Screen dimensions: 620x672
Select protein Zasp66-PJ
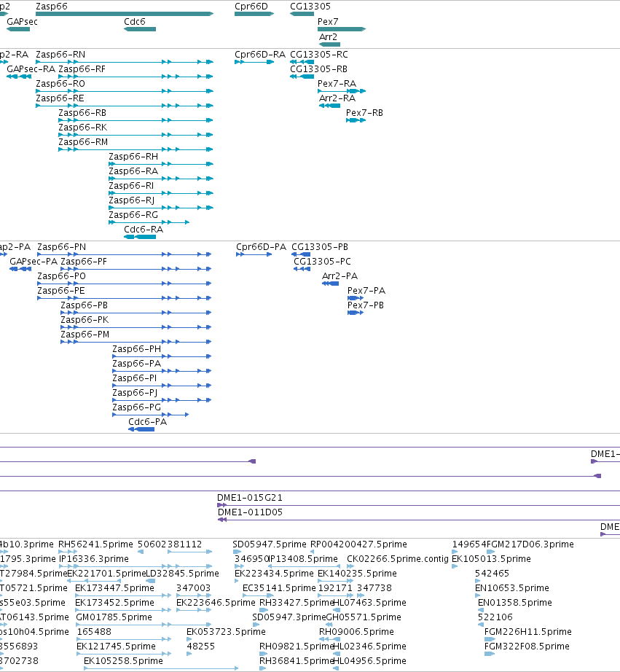tap(135, 393)
